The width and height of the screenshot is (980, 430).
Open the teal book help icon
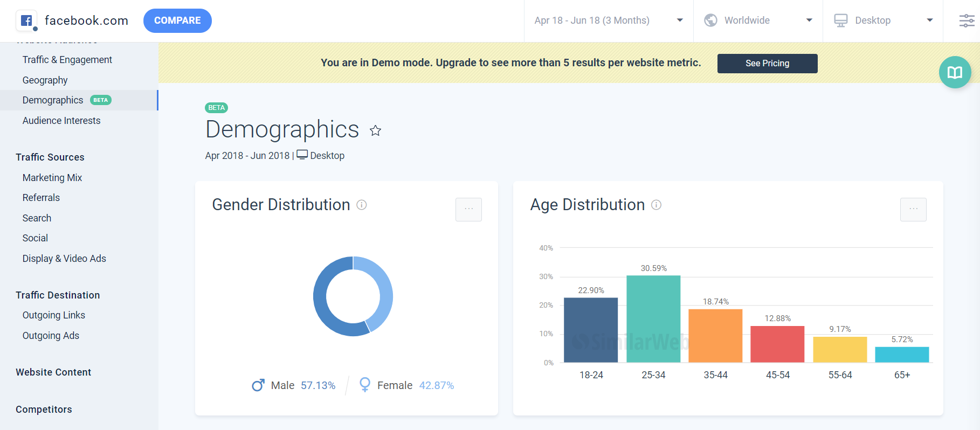tap(955, 72)
